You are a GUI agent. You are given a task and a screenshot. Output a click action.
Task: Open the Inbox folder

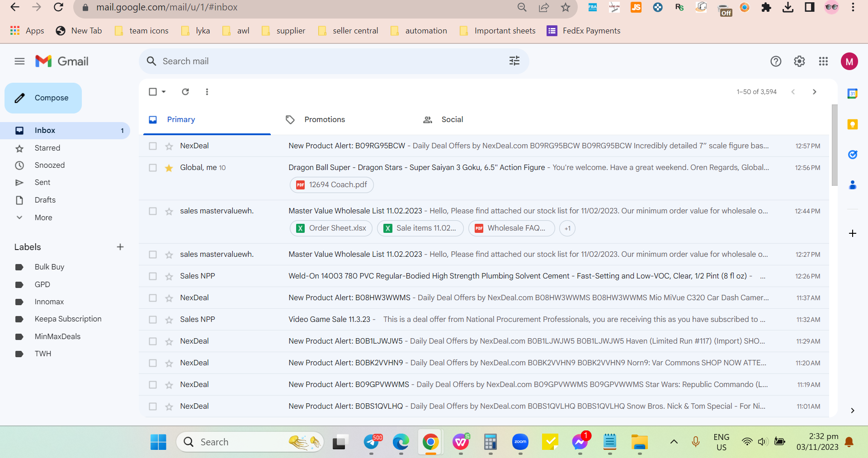tap(65, 130)
